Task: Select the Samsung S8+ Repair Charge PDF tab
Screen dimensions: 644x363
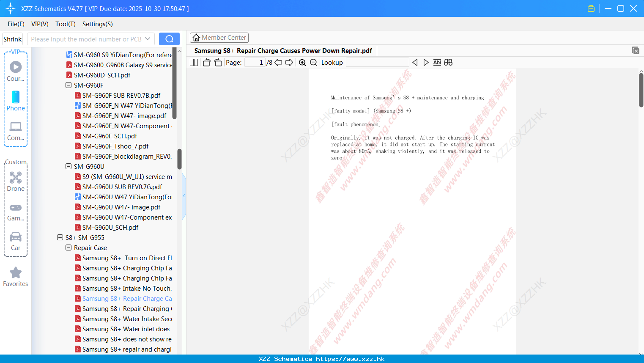Action: click(x=283, y=51)
